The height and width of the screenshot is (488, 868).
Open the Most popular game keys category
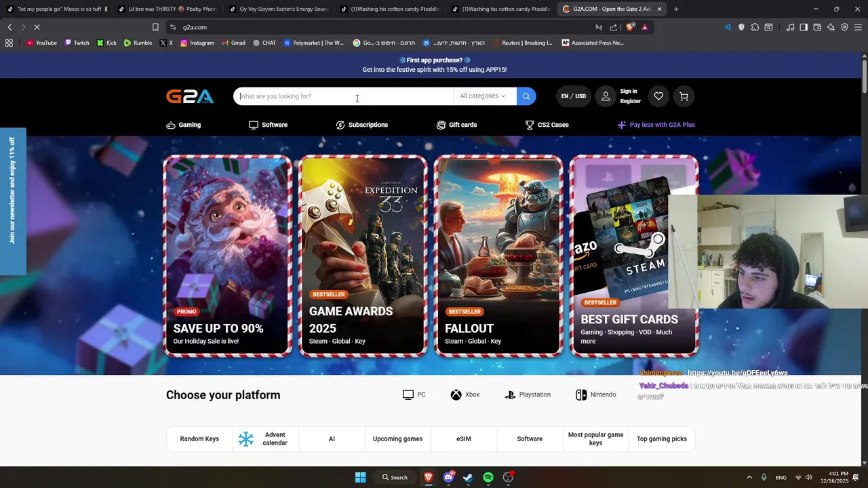pos(595,439)
